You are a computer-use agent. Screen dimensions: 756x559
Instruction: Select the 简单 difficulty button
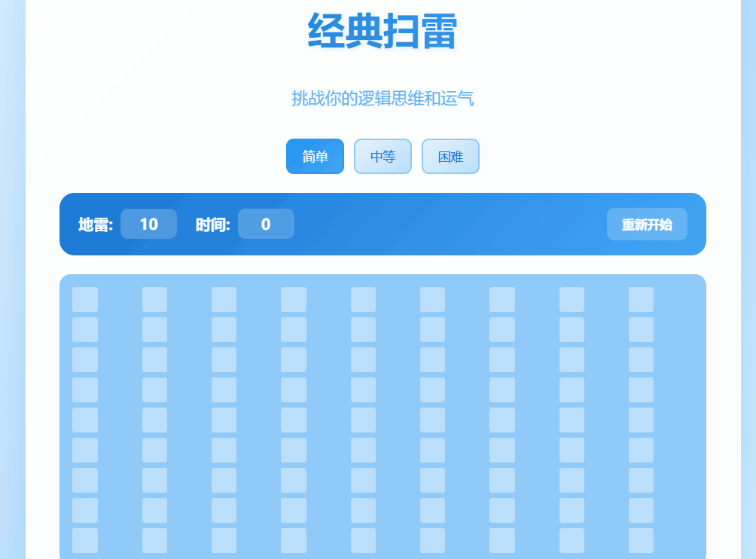(x=315, y=156)
